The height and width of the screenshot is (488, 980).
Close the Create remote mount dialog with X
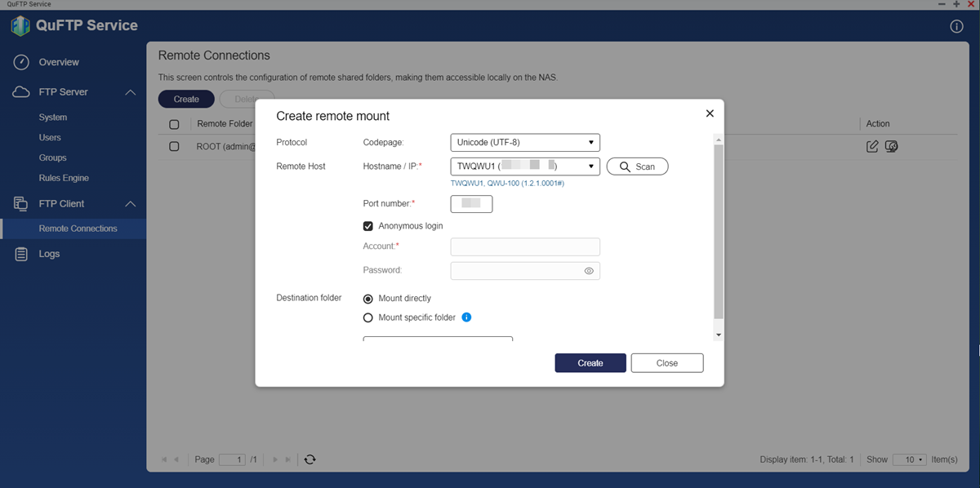(710, 113)
